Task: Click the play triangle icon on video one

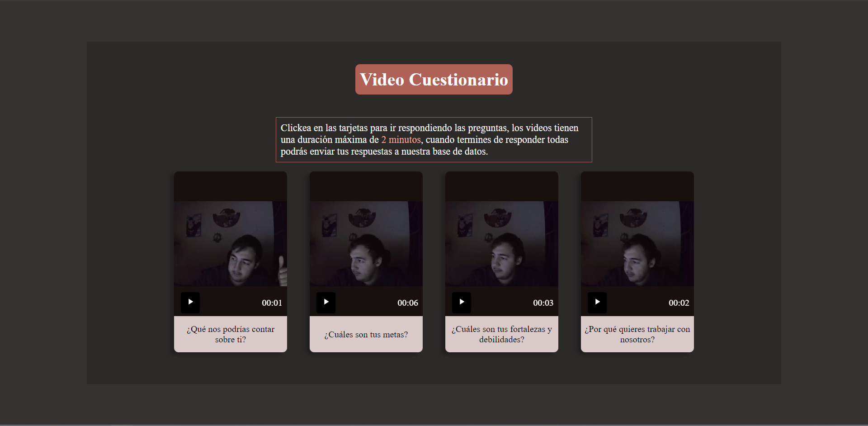Action: (190, 303)
